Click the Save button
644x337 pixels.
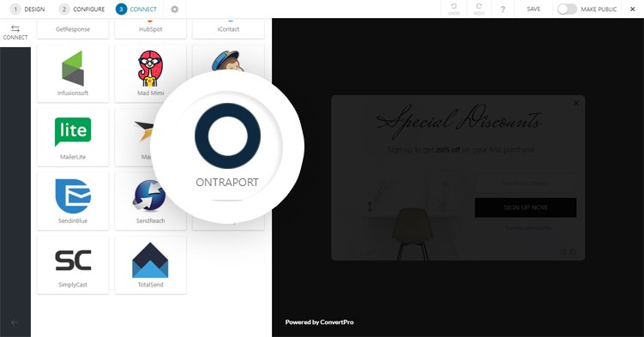point(533,9)
